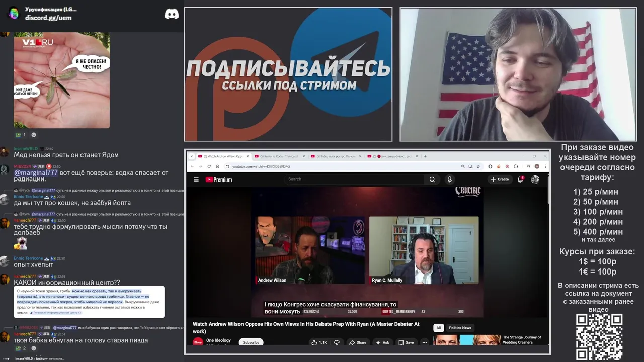Image resolution: width=644 pixels, height=362 pixels.
Task: Switch to the санкции работают tab
Action: tap(392, 156)
